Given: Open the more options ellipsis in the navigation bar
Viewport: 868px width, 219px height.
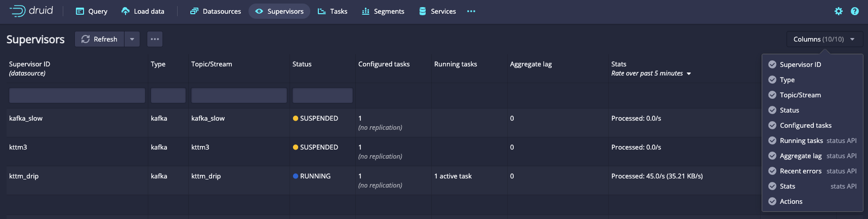Looking at the screenshot, I should point(471,11).
